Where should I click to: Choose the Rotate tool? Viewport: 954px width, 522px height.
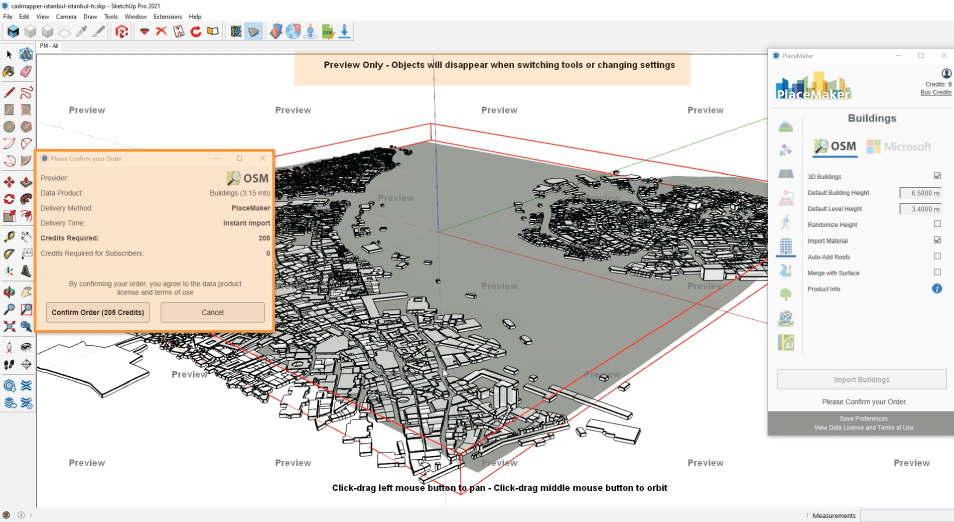9,199
